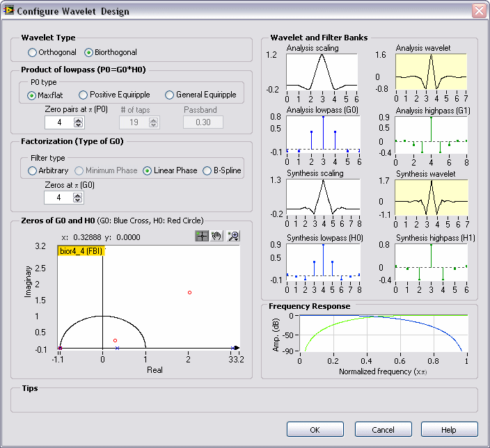The image size is (490, 448).
Task: Open the Analysis wavelet plot
Action: click(x=432, y=72)
